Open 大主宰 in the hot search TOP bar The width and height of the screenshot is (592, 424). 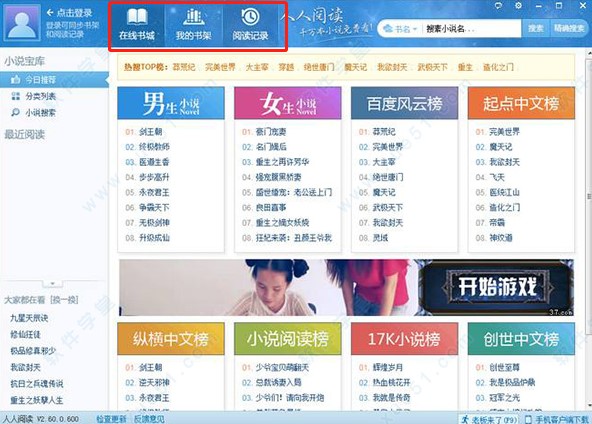click(257, 67)
